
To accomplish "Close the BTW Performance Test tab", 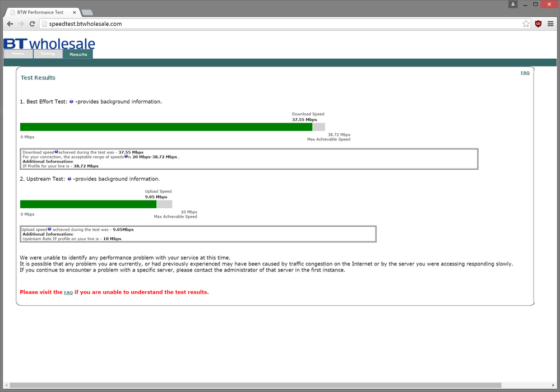I will tap(75, 12).
